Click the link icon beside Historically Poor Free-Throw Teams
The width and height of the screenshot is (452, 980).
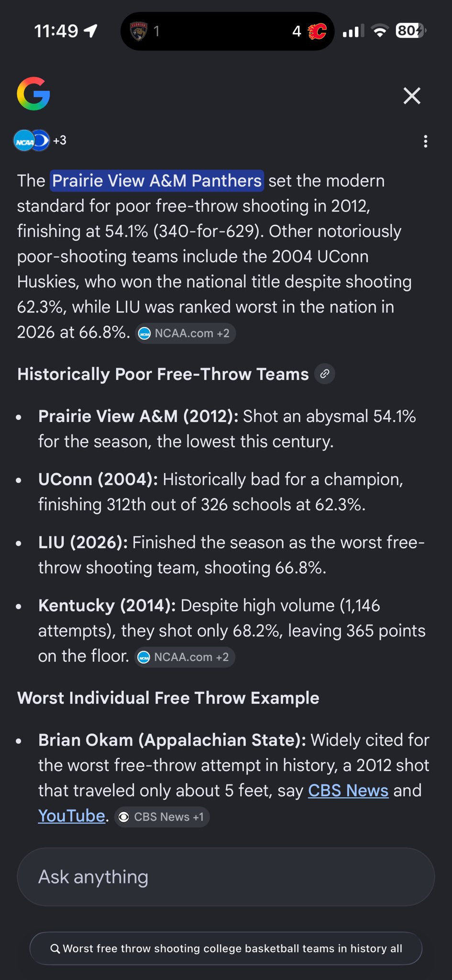(x=325, y=374)
